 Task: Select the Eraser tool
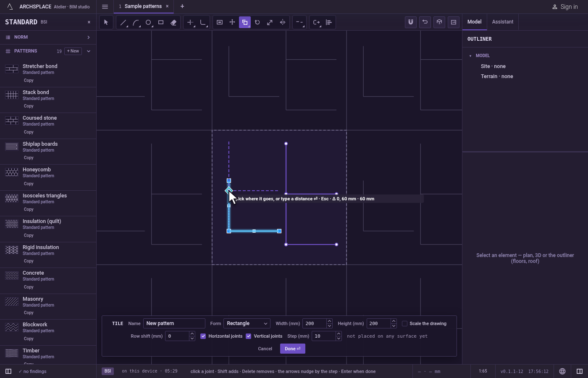point(173,22)
